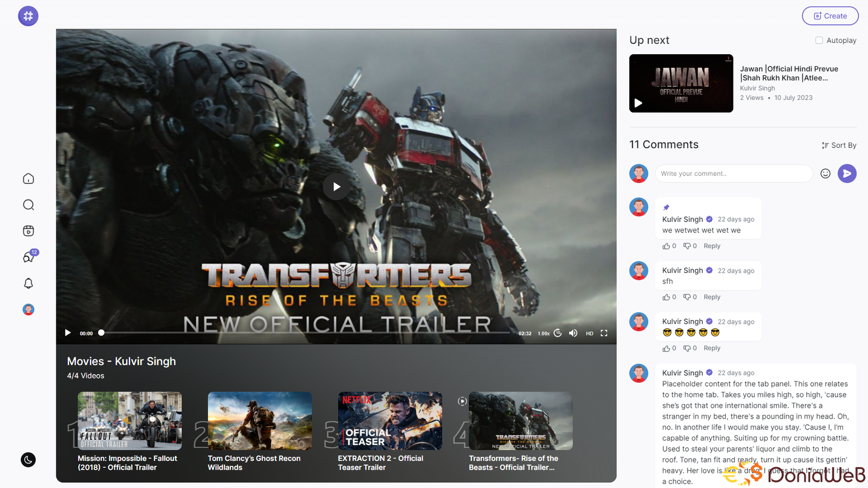Enter fullscreen video mode
The image size is (868, 488).
604,333
